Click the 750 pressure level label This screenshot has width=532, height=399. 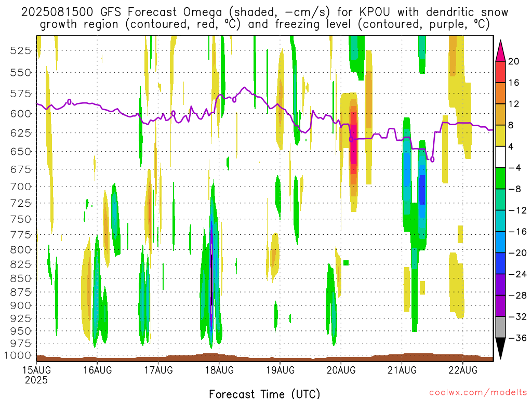point(21,219)
